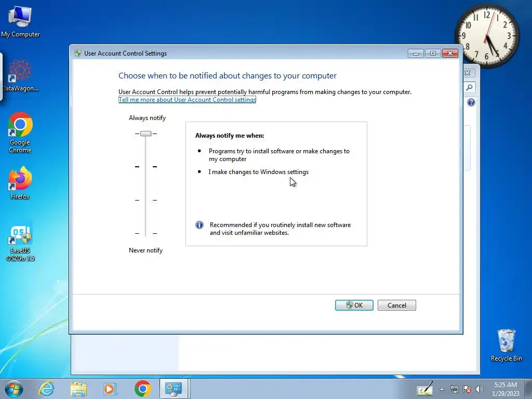
Task: Show hidden tray icons arrow
Action: pos(442,389)
